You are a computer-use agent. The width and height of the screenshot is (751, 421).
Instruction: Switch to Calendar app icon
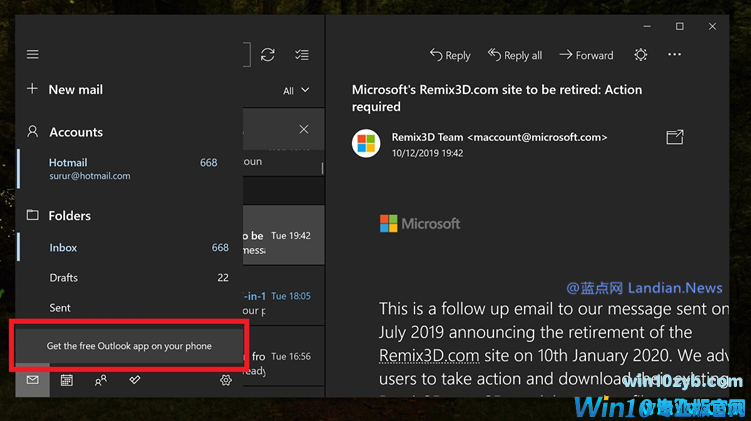pyautogui.click(x=67, y=380)
